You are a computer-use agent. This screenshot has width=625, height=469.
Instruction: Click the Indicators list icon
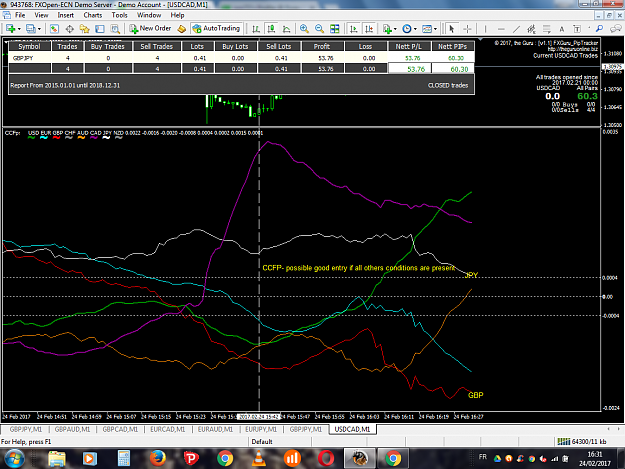click(387, 29)
